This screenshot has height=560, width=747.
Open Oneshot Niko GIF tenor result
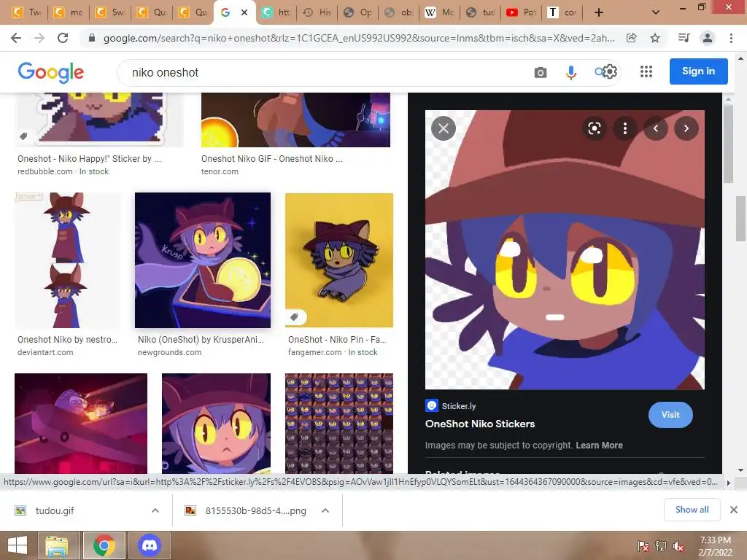[295, 120]
